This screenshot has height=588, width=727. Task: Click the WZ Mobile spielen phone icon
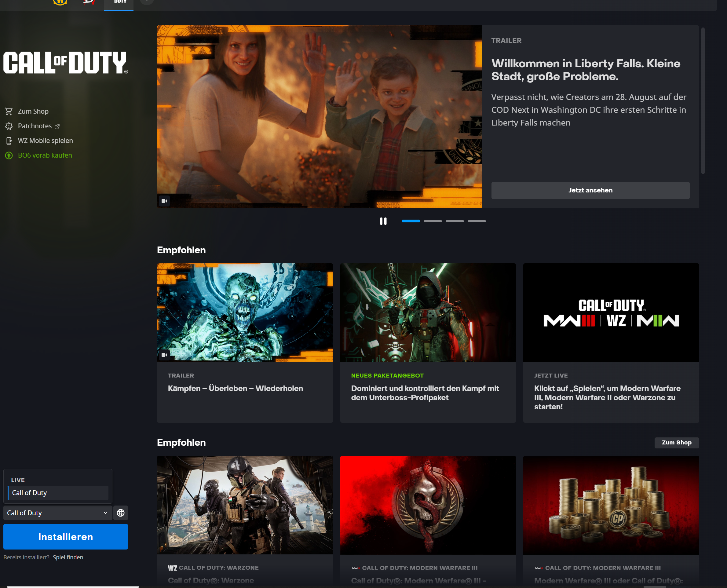(9, 141)
